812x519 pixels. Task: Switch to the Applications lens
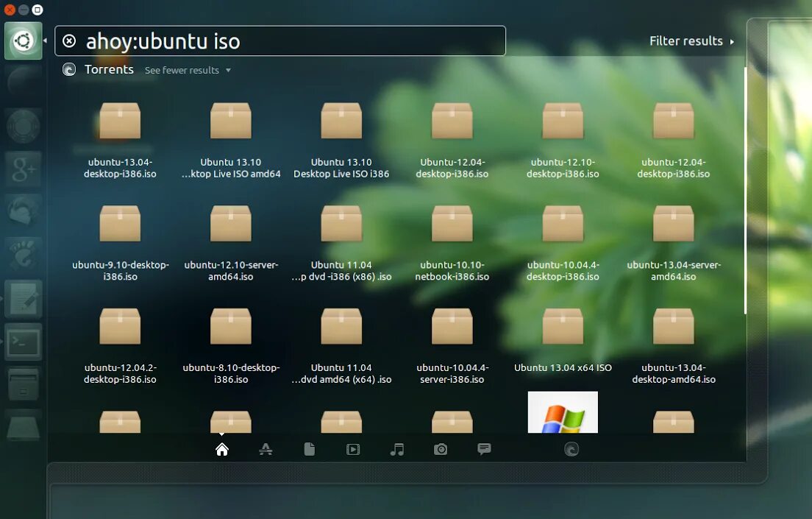[266, 449]
